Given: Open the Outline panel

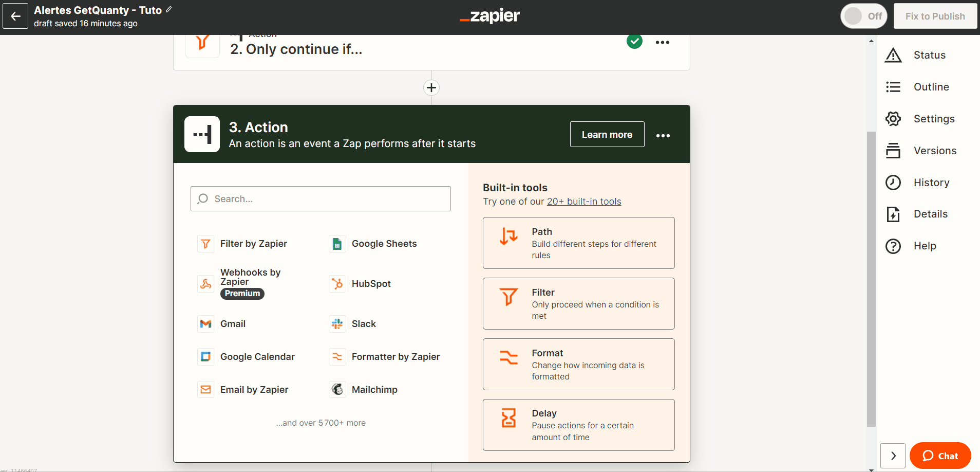Looking at the screenshot, I should pyautogui.click(x=917, y=87).
